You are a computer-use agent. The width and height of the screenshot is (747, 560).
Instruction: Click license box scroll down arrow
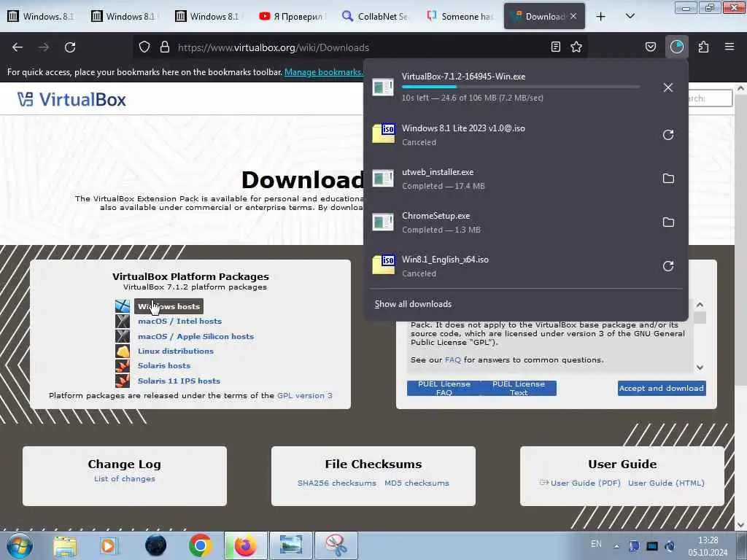pos(700,367)
